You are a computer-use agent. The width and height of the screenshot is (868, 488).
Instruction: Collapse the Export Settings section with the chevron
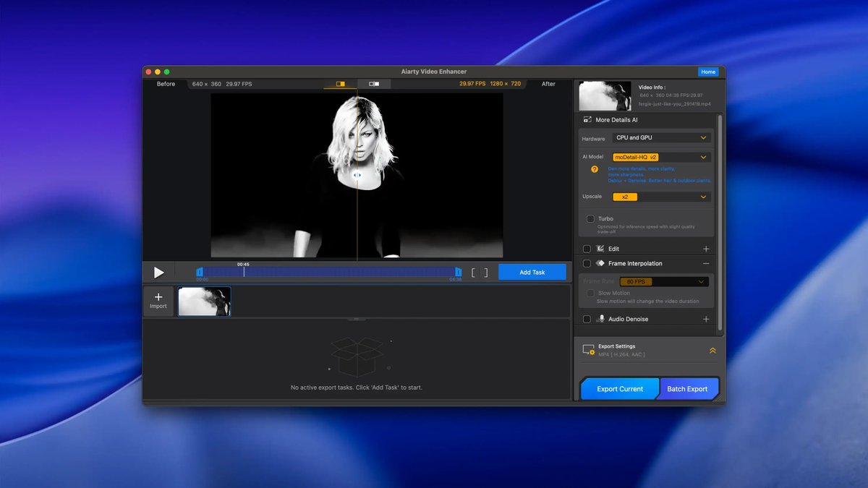pyautogui.click(x=712, y=350)
